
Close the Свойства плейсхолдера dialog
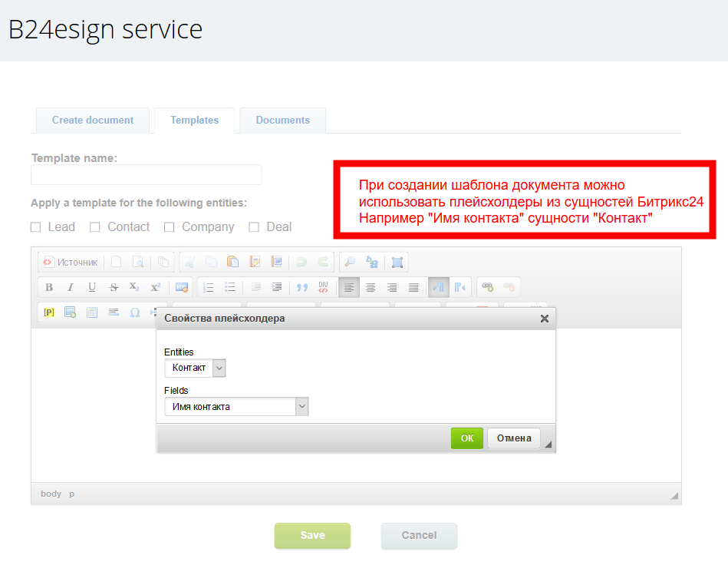click(545, 319)
